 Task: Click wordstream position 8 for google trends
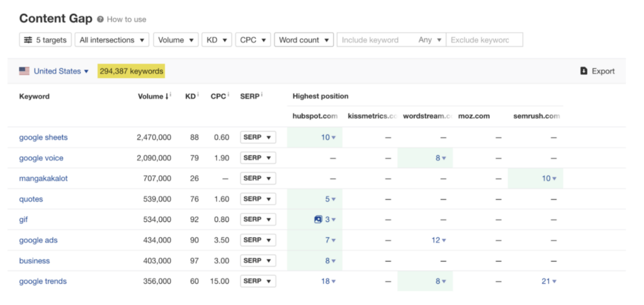pos(441,281)
